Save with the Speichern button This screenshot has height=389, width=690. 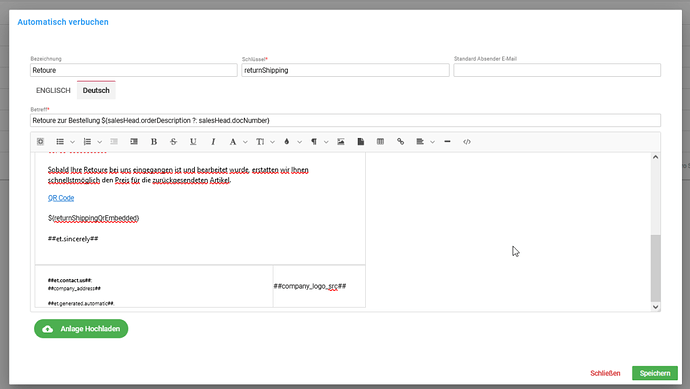tap(655, 373)
